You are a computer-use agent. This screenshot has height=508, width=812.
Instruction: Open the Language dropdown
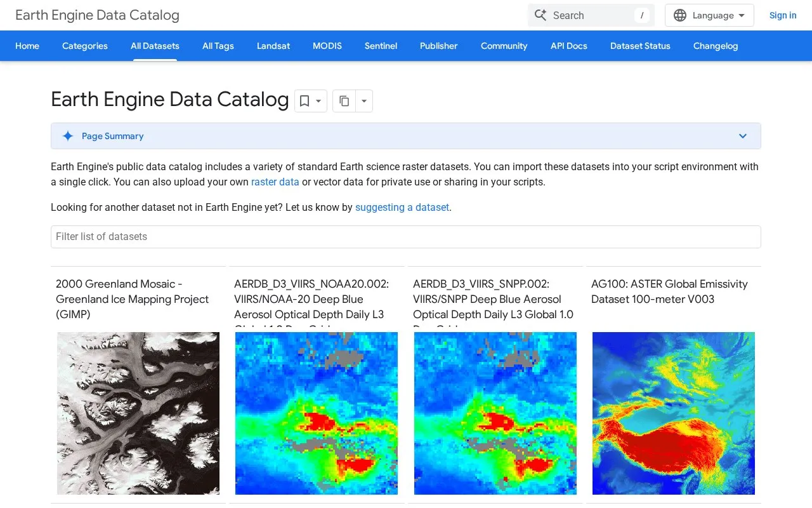coord(709,15)
